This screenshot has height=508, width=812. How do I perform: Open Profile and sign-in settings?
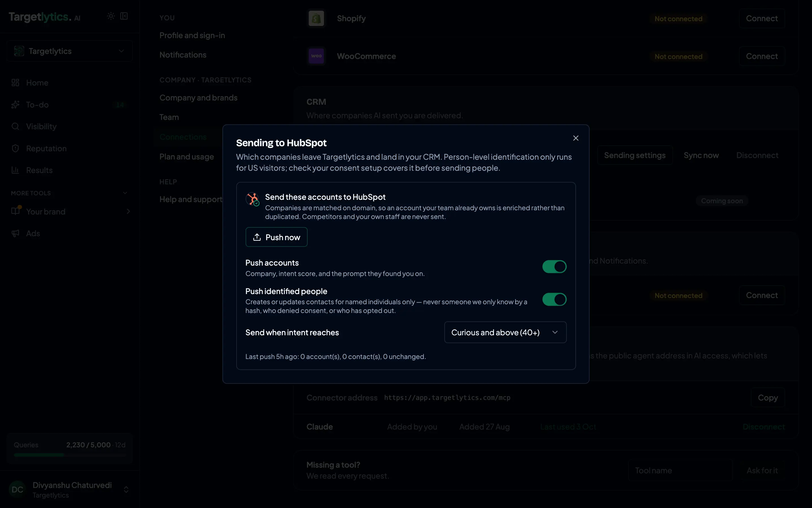(192, 35)
